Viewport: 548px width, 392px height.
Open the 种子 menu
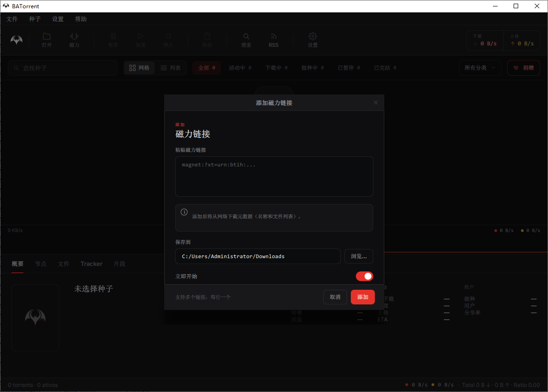point(35,19)
